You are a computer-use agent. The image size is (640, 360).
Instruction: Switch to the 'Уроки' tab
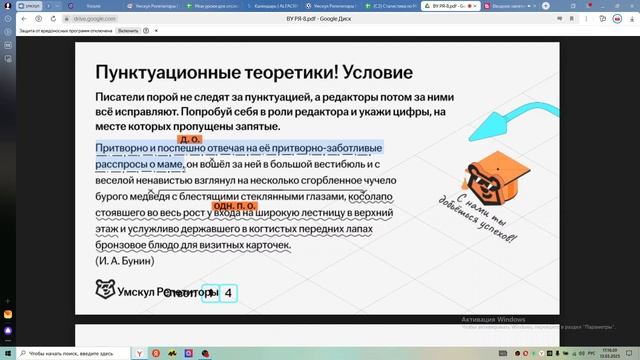tap(93, 6)
